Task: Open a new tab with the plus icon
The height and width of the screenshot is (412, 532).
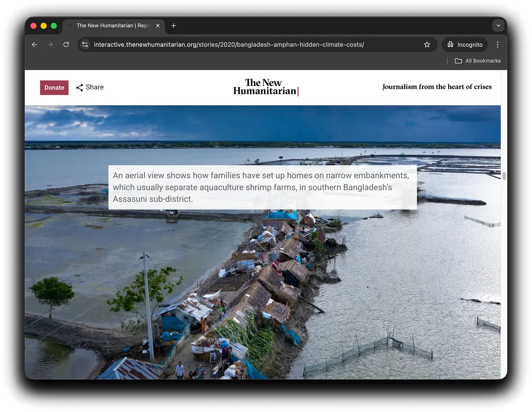Action: 174,26
